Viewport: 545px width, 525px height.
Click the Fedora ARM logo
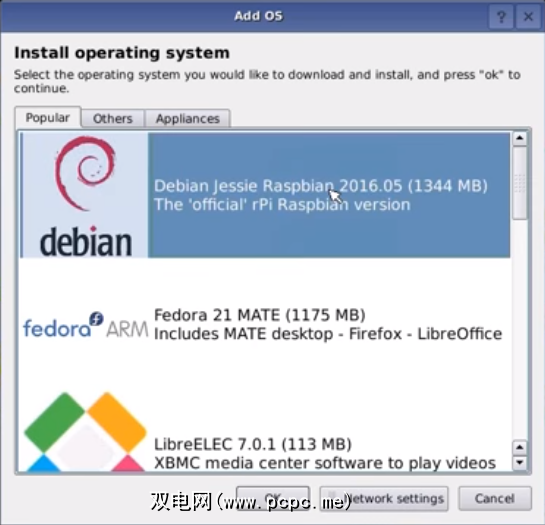click(86, 325)
